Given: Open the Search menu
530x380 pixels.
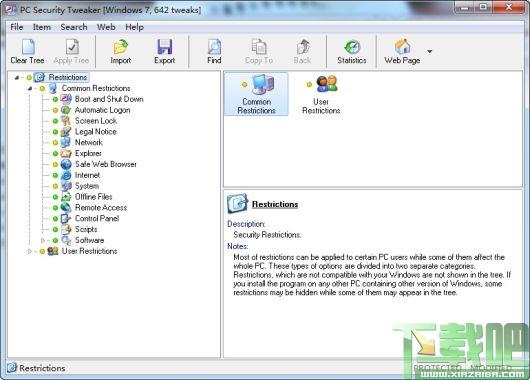Looking at the screenshot, I should [x=74, y=27].
